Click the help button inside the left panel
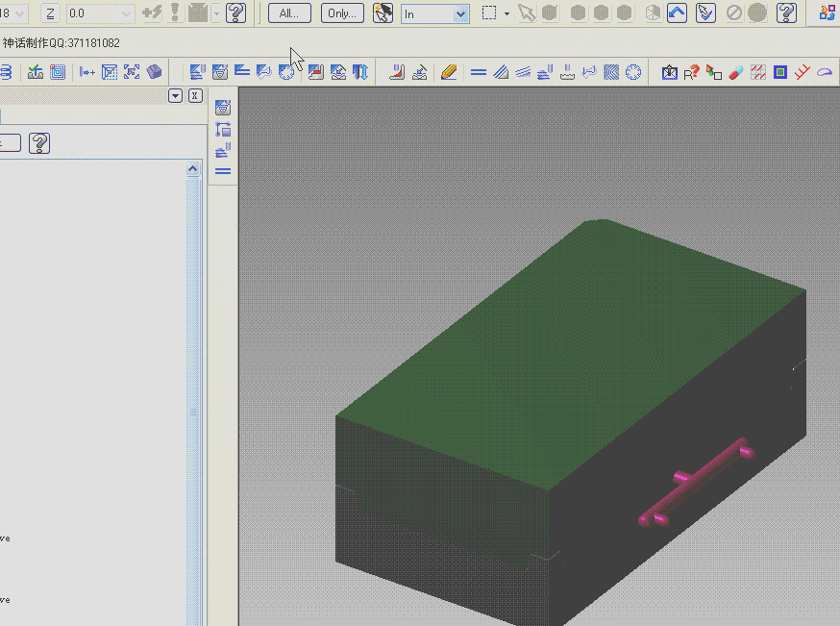Image resolution: width=840 pixels, height=626 pixels. pyautogui.click(x=39, y=143)
